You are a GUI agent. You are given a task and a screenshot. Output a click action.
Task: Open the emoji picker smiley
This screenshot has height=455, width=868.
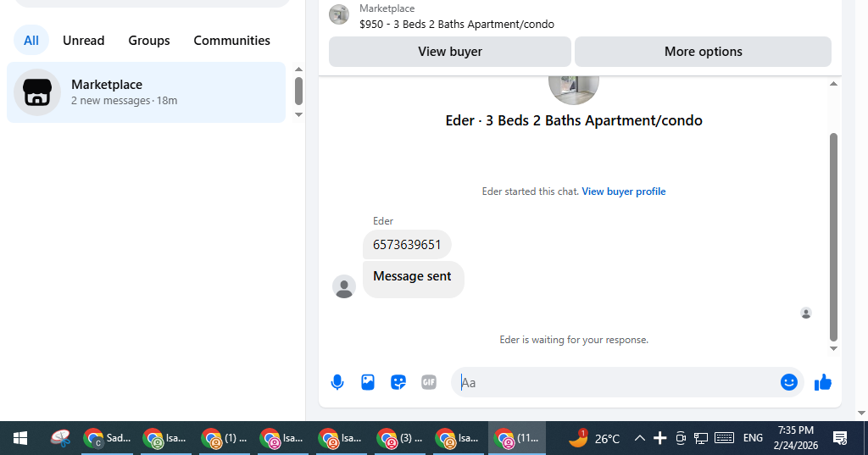(x=789, y=382)
